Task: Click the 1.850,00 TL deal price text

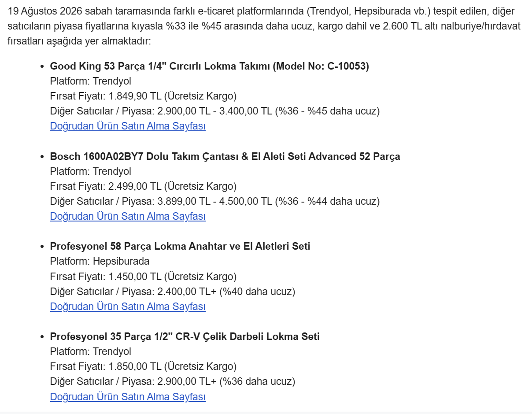Action: click(135, 366)
